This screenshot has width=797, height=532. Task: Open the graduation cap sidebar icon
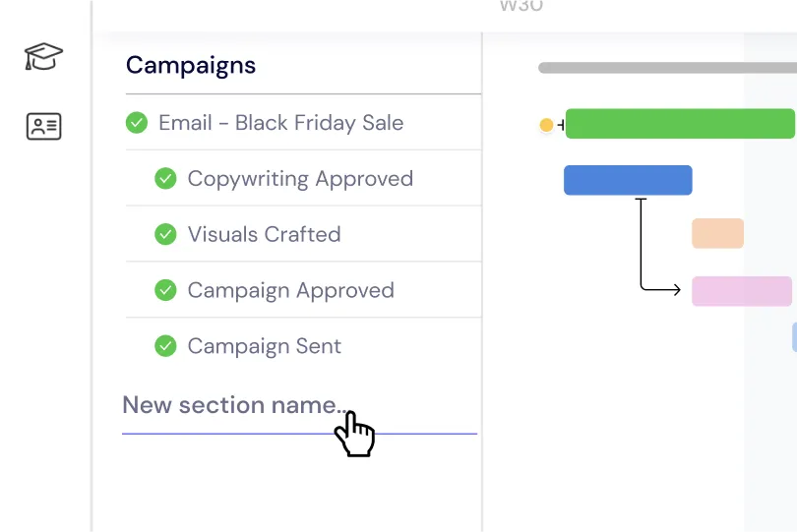pos(43,57)
